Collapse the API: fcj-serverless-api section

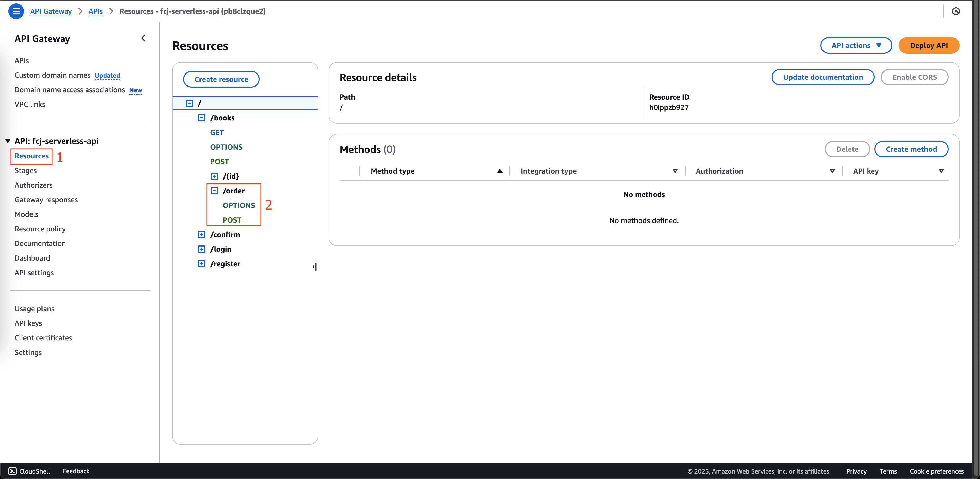[8, 141]
